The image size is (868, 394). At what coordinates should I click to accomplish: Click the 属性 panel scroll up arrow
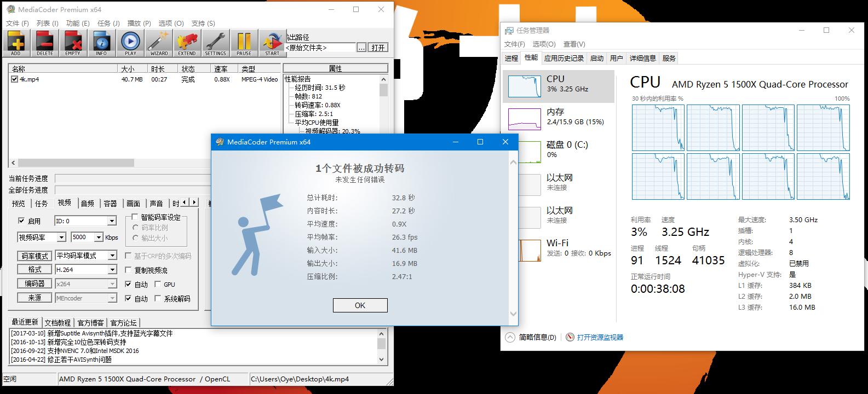(x=383, y=79)
